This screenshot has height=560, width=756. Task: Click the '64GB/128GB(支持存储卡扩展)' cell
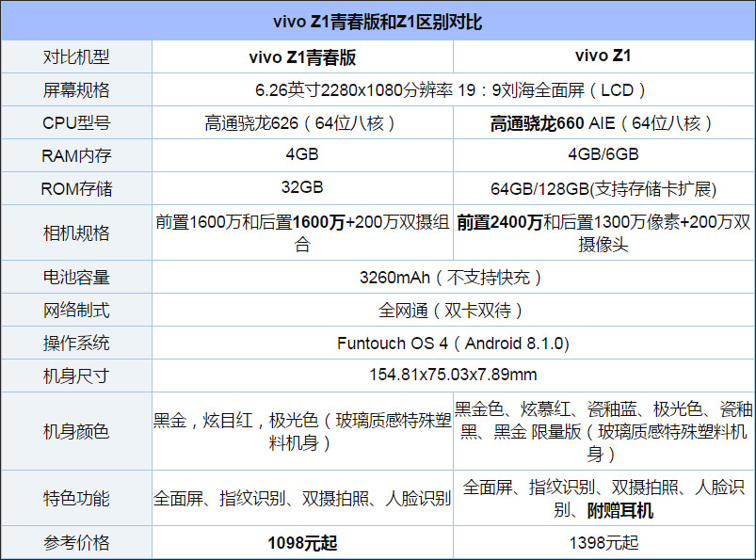coord(603,189)
